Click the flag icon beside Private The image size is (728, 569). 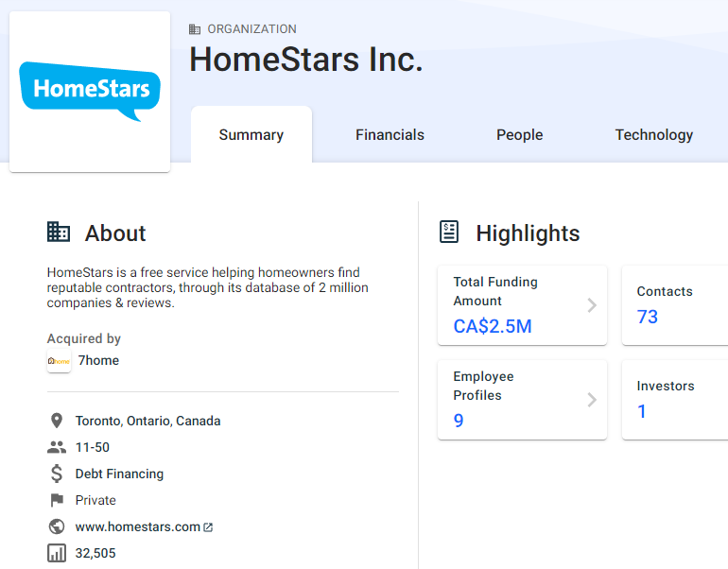click(57, 500)
